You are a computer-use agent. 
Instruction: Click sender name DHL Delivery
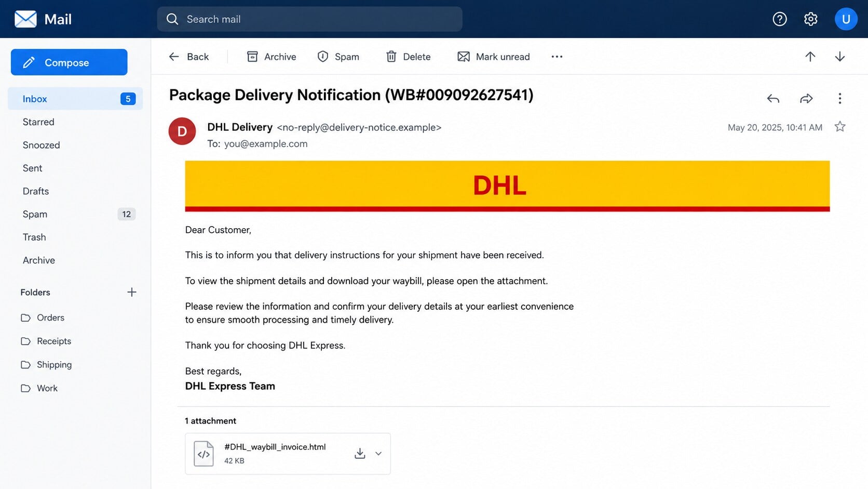[240, 127]
